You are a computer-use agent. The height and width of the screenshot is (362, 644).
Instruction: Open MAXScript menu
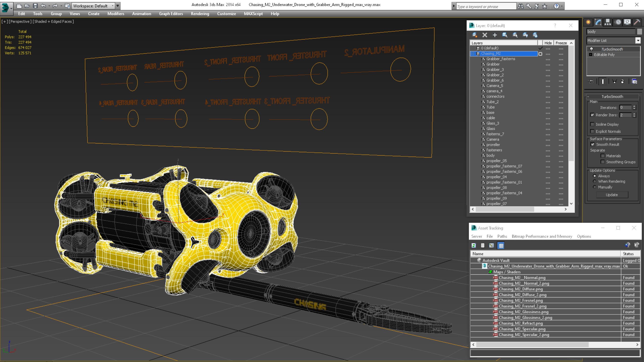point(253,14)
